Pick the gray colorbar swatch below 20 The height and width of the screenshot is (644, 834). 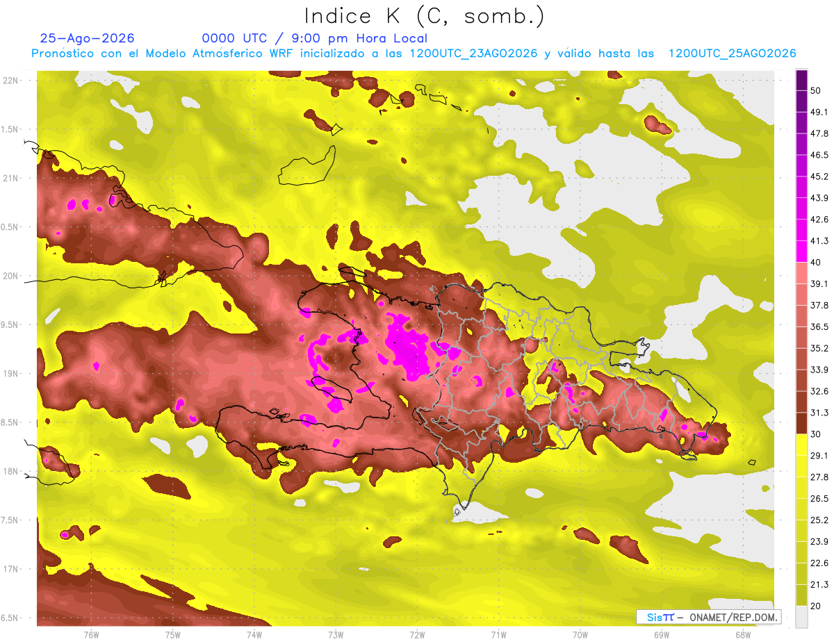click(x=801, y=617)
